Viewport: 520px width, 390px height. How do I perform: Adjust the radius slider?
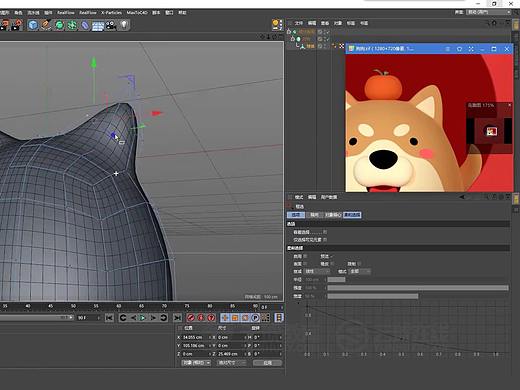pos(418,279)
